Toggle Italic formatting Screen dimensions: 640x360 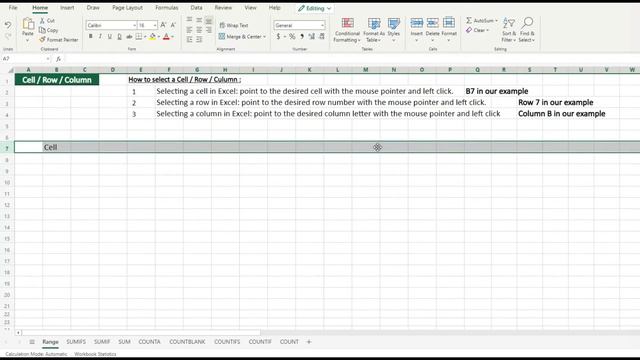point(100,37)
